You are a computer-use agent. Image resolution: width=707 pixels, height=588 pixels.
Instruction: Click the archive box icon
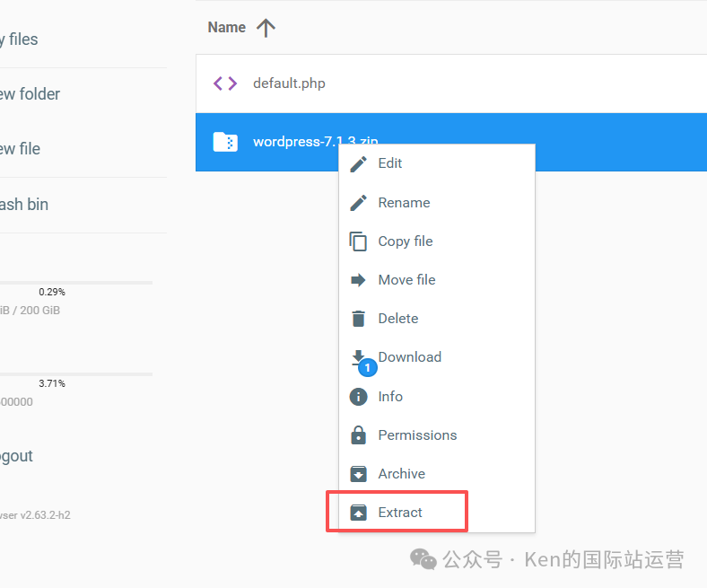(x=359, y=474)
